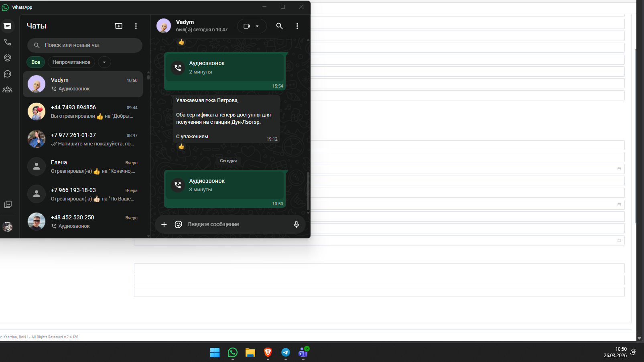
Task: Record a voice message with the microphone
Action: [296, 225]
